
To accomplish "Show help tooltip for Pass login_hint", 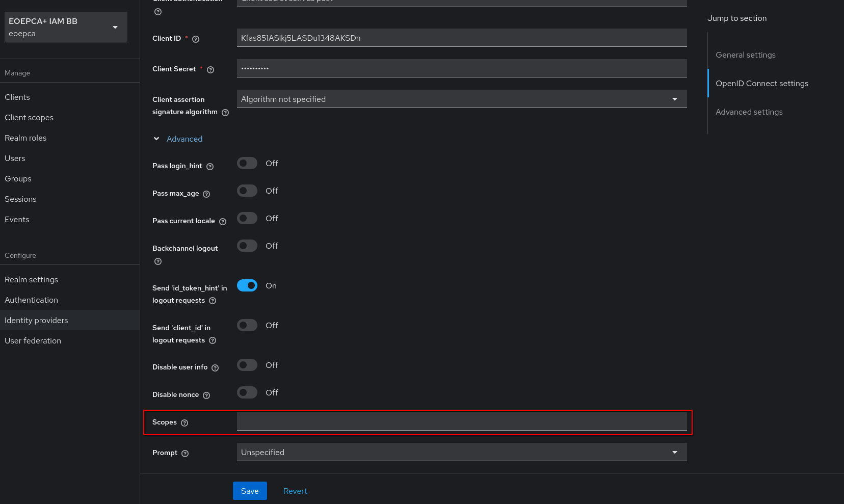I will coord(210,167).
